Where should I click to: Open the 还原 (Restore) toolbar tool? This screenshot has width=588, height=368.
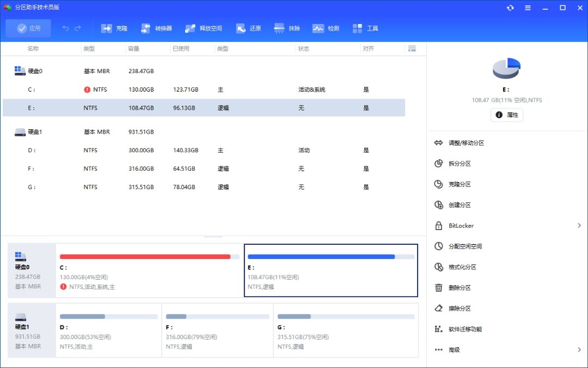pos(241,28)
